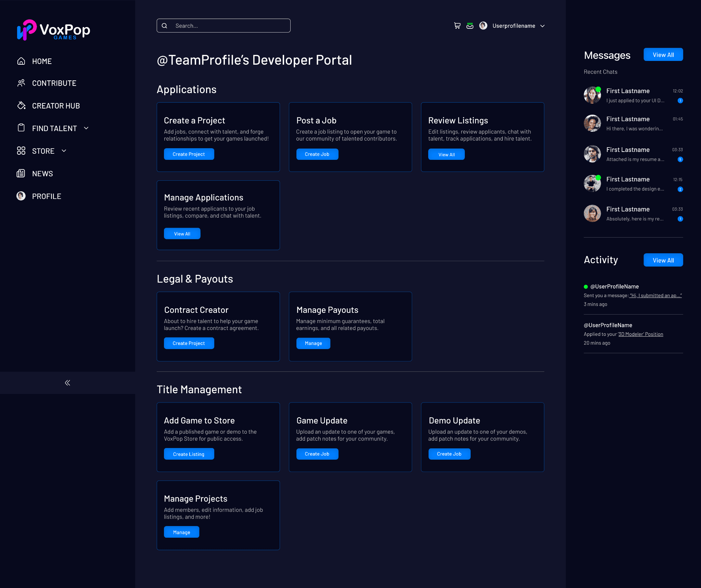This screenshot has width=701, height=588.
Task: Open chat 'Absolutely, here is my re...'
Action: (x=633, y=214)
